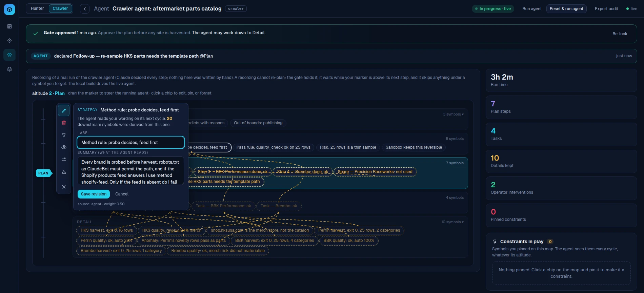This screenshot has width=644, height=293.
Task: Click Export audit
Action: (x=606, y=9)
